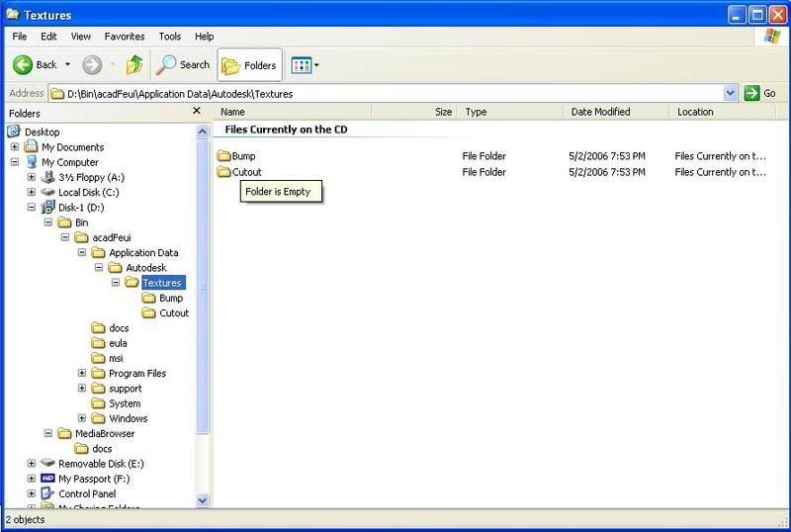791x532 pixels.
Task: Toggle the Folders pane button
Action: [x=249, y=65]
